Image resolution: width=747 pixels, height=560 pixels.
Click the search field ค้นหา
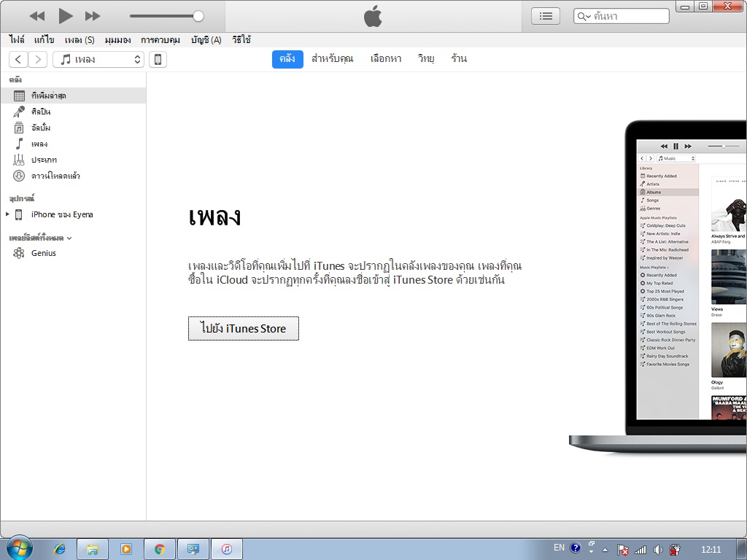pyautogui.click(x=622, y=16)
